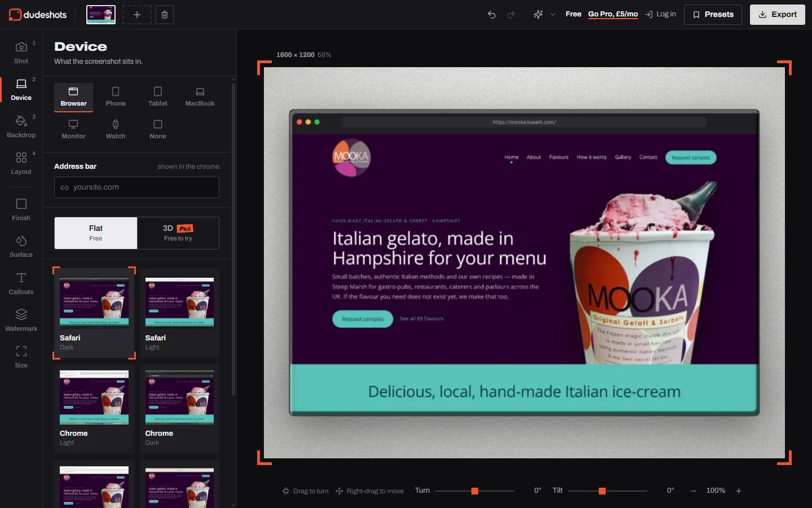Switch to 3D Pro mode
Screen dimensions: 812x508
178,233
